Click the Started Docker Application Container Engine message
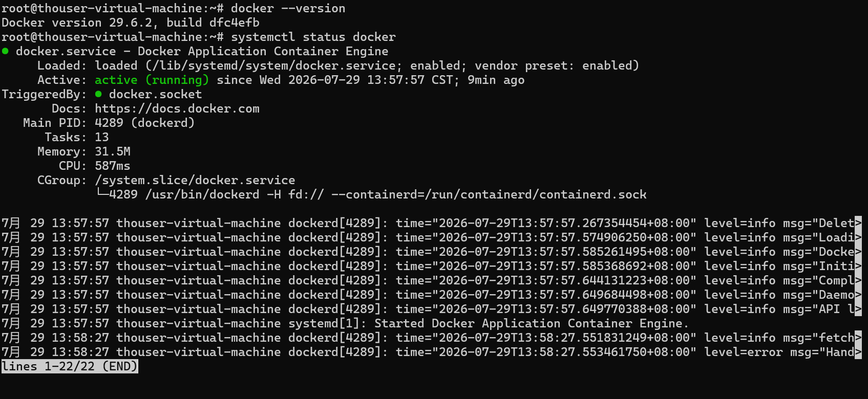The height and width of the screenshot is (399, 868). tap(532, 323)
